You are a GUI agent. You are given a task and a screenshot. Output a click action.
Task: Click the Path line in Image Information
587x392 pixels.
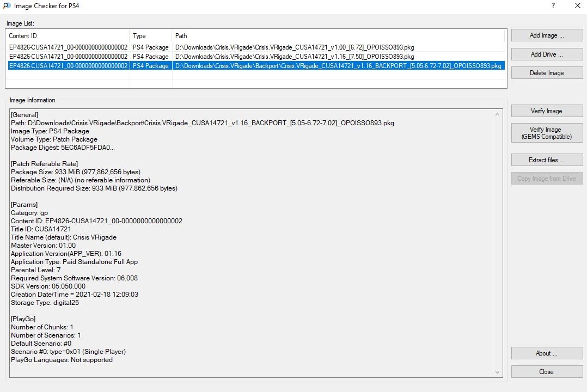coord(203,123)
